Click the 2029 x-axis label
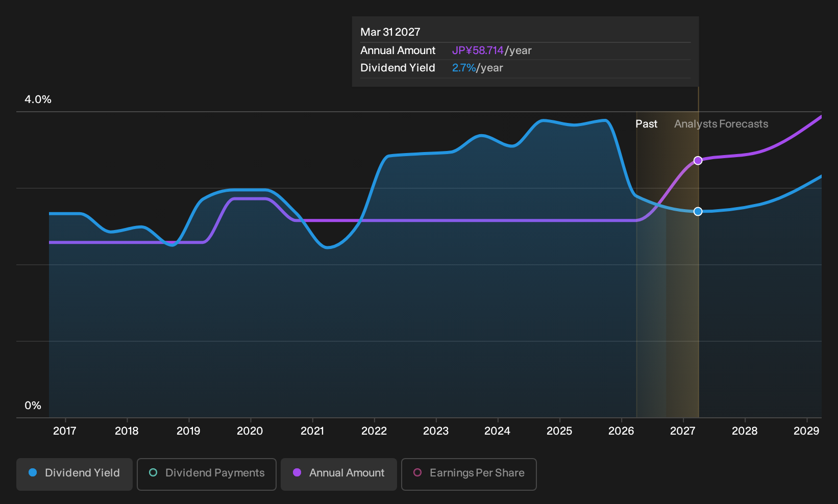838x504 pixels. 806,431
